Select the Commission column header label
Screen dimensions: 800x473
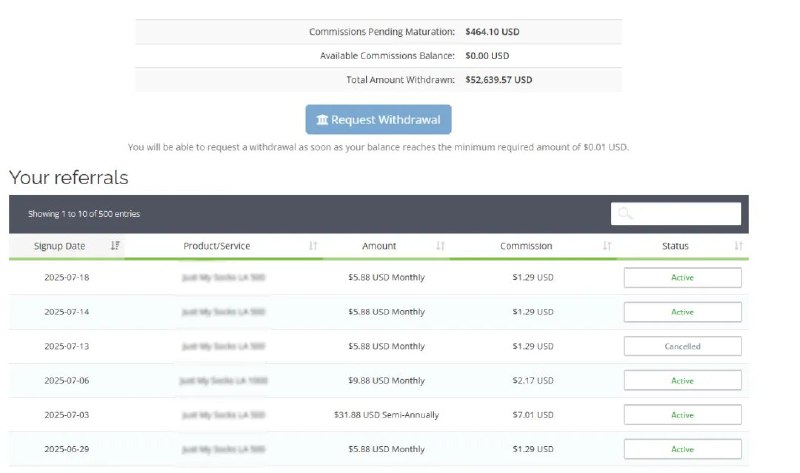[526, 246]
